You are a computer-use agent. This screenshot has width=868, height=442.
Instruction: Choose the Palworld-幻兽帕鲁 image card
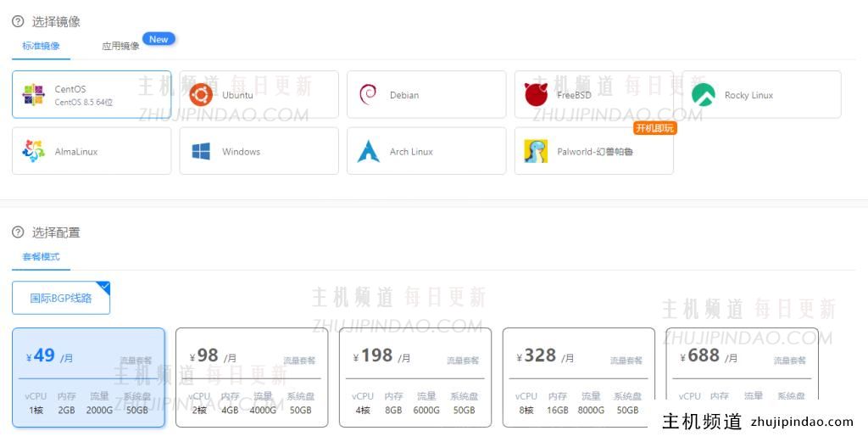point(594,151)
